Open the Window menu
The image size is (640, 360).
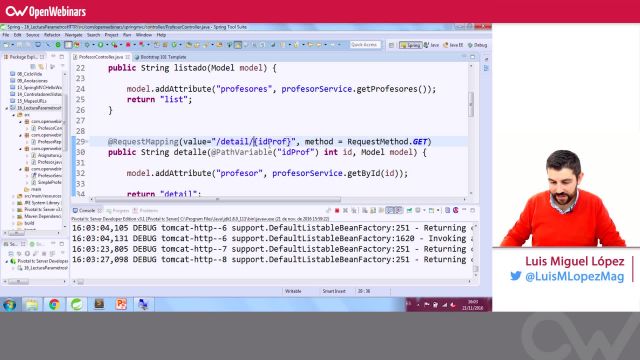144,35
